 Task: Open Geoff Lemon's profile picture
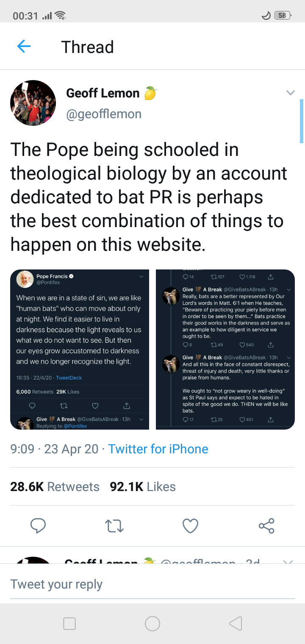click(x=33, y=103)
